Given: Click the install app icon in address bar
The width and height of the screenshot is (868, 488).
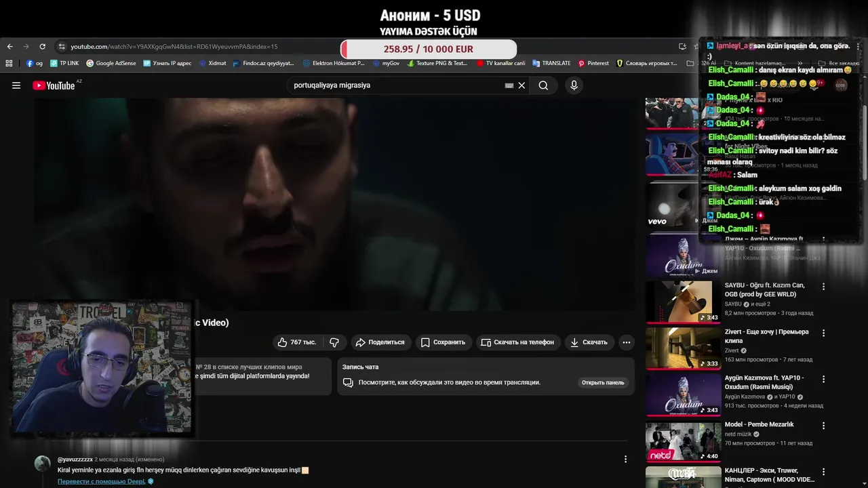Looking at the screenshot, I should [682, 47].
